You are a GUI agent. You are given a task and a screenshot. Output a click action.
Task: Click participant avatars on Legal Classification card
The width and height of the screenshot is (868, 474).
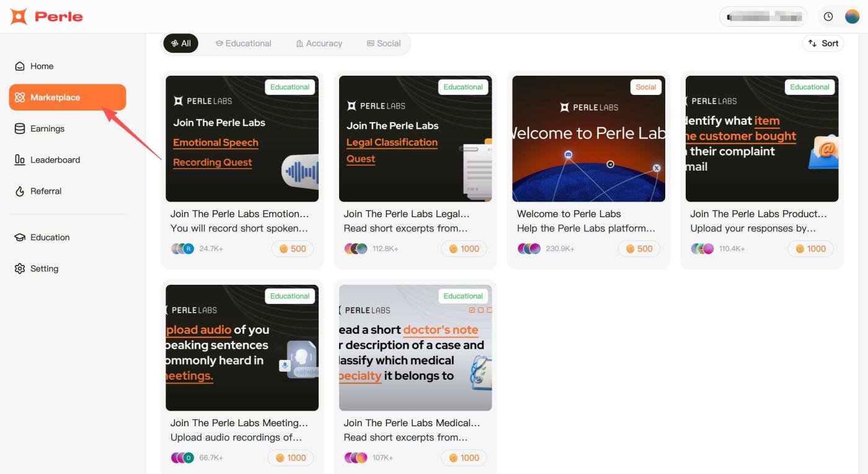point(356,249)
